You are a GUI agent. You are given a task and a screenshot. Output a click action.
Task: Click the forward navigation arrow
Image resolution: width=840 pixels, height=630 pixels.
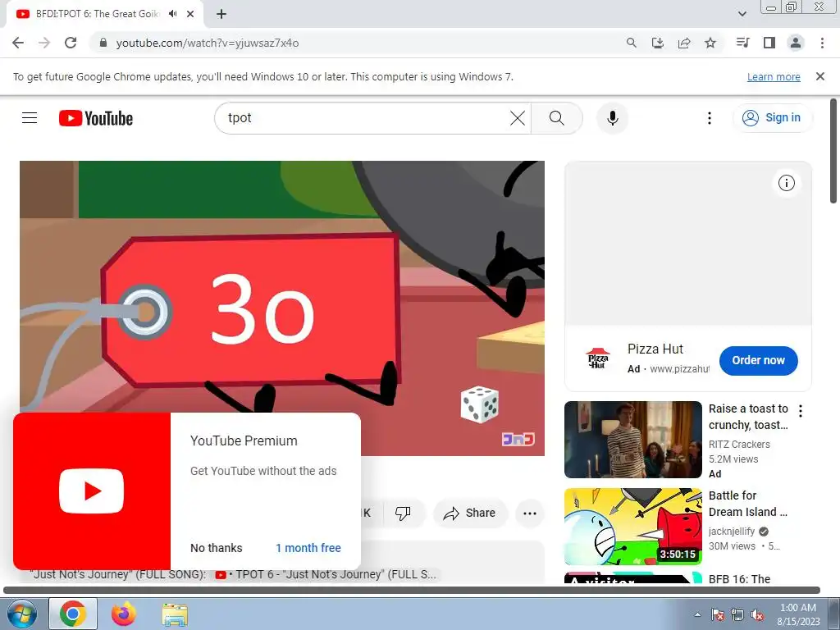[x=44, y=43]
